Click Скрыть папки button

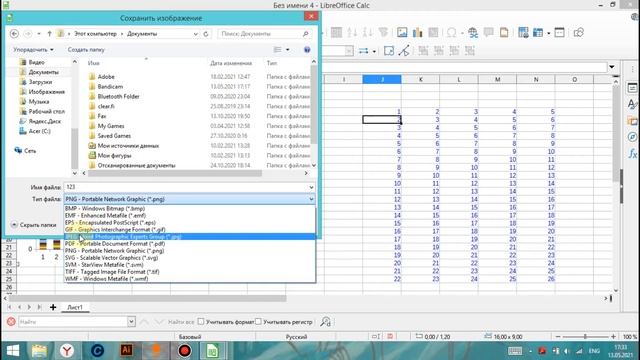coord(33,225)
